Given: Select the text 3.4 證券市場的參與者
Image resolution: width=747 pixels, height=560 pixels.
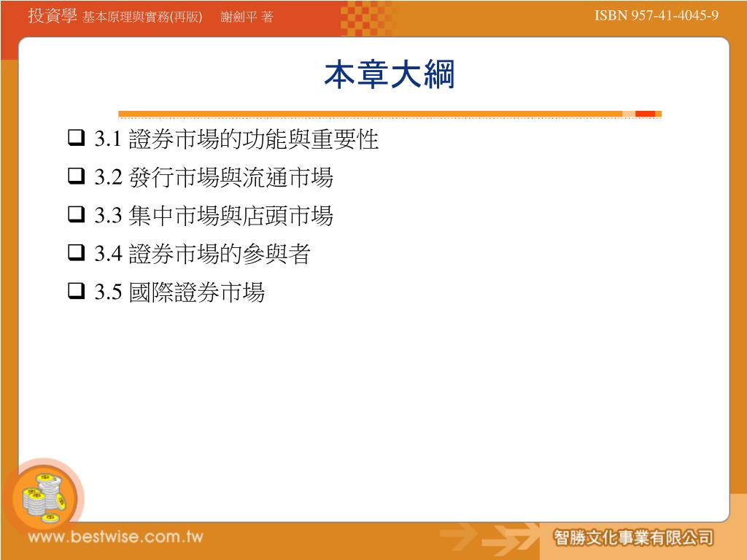Looking at the screenshot, I should [202, 253].
